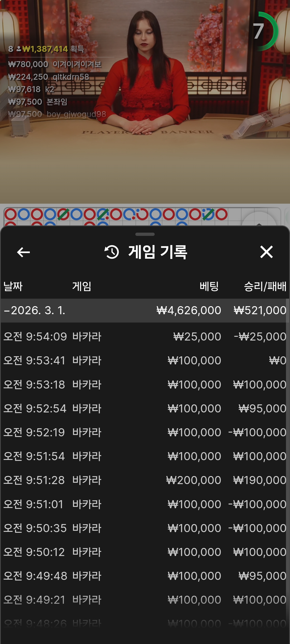The width and height of the screenshot is (290, 644).
Task: Open the 오전 9:54:09 바카라 record
Action: click(145, 337)
